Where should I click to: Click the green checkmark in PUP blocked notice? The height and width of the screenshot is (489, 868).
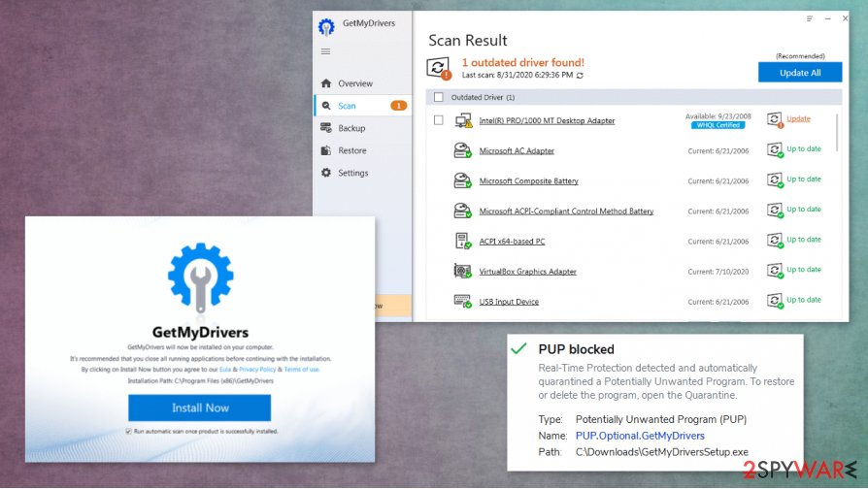tap(518, 348)
